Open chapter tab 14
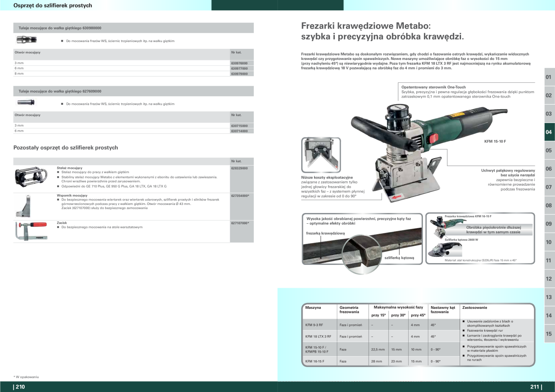 549,315
